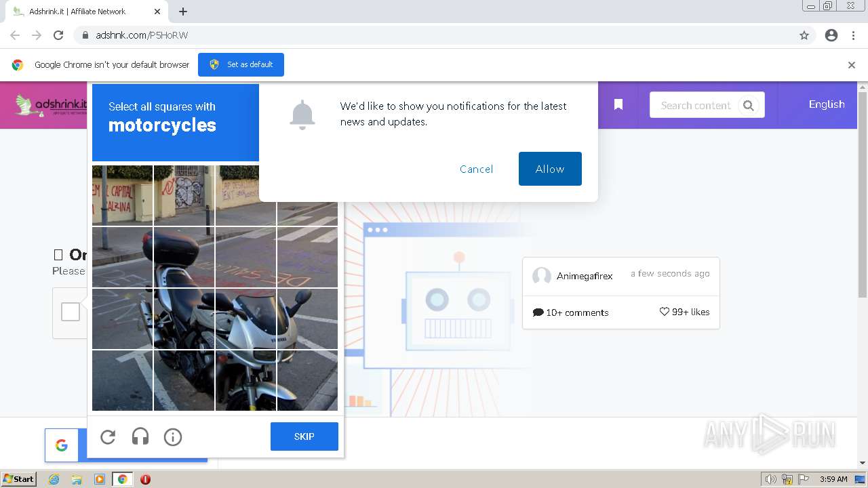Click the notification bell icon
This screenshot has width=868, height=488.
tap(302, 115)
